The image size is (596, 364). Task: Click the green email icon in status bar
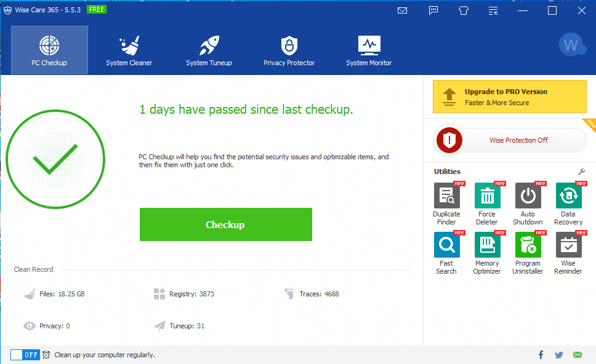578,355
